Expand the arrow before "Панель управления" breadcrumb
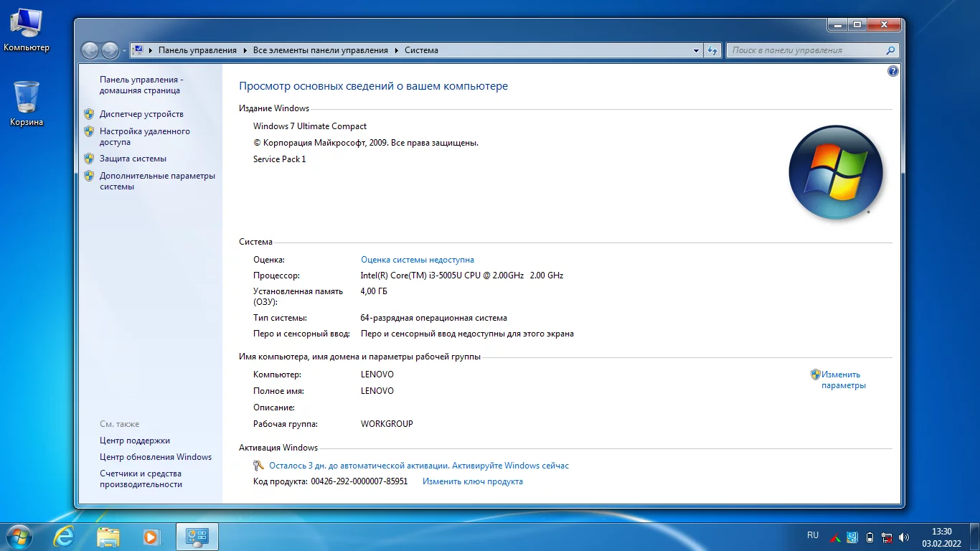 [151, 50]
